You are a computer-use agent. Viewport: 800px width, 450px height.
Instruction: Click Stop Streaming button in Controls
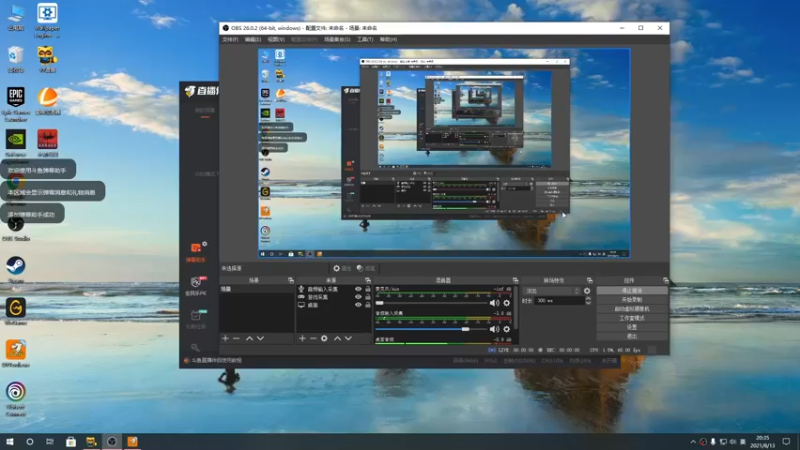[x=632, y=290]
